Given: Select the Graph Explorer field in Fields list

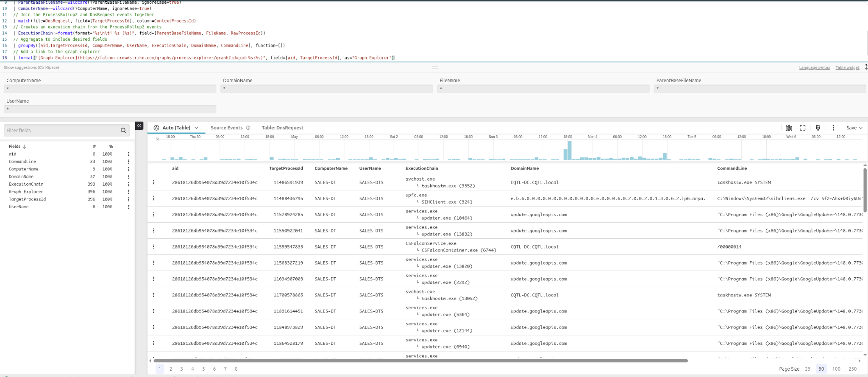Looking at the screenshot, I should pyautogui.click(x=26, y=192).
